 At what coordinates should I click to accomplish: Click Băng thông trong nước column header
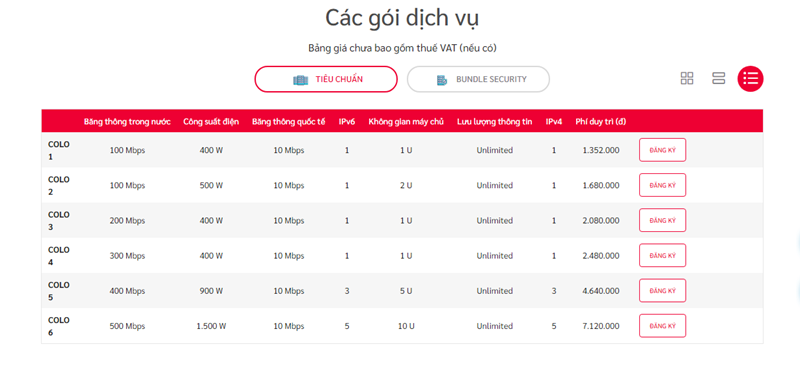coord(127,121)
